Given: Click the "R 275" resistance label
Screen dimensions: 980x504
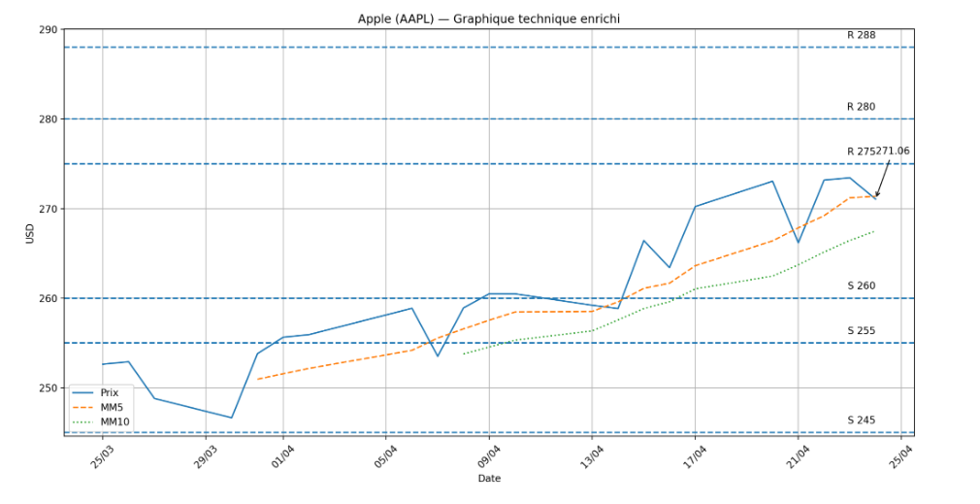Looking at the screenshot, I should 862,151.
